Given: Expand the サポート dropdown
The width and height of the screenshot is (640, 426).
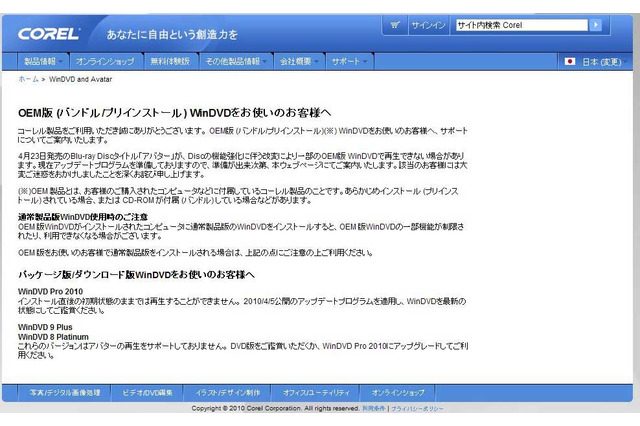Looking at the screenshot, I should 349,61.
